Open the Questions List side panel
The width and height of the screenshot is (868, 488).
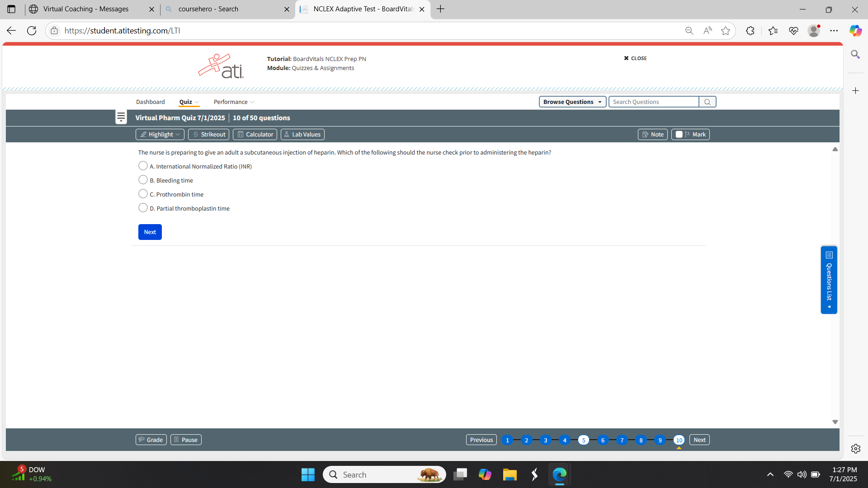[x=829, y=280]
